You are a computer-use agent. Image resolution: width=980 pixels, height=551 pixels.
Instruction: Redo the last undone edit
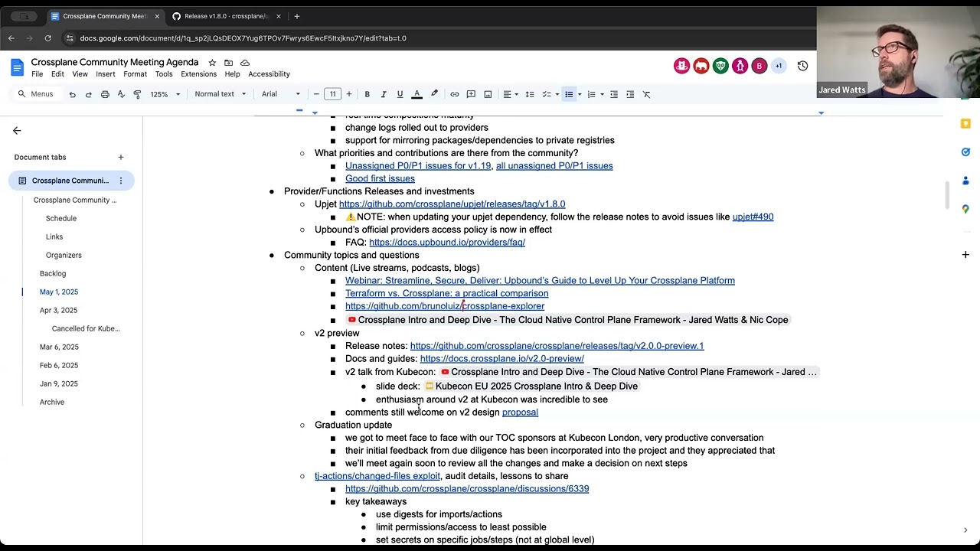tap(88, 94)
